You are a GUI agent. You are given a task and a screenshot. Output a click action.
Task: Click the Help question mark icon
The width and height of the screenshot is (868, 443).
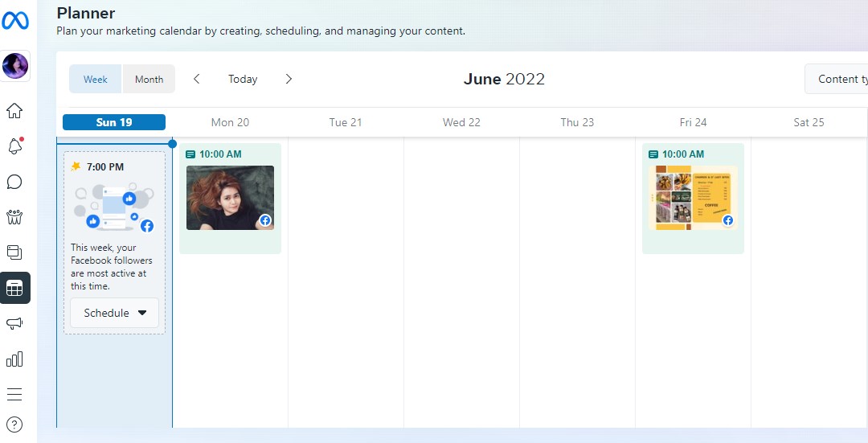14,425
